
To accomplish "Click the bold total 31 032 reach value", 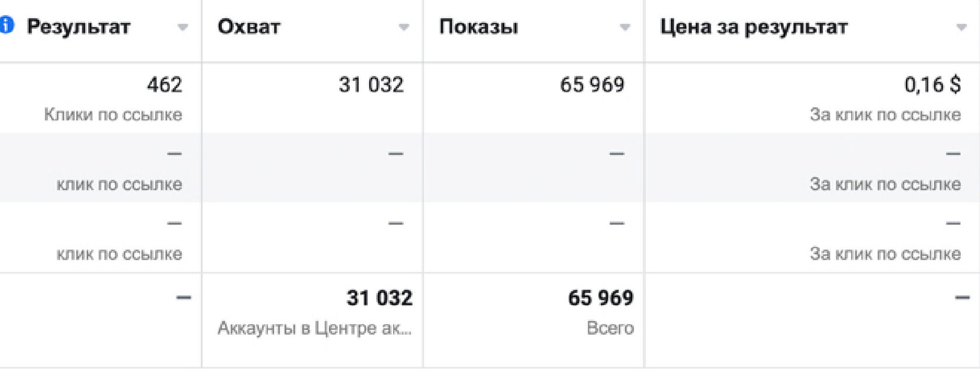I will (379, 298).
